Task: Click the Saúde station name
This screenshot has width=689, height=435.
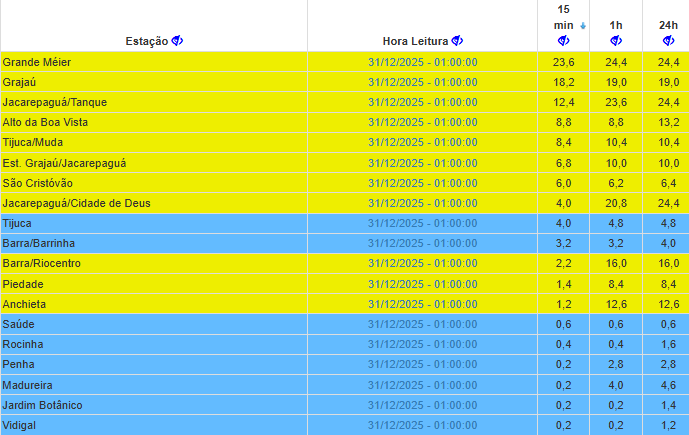Action: [18, 324]
